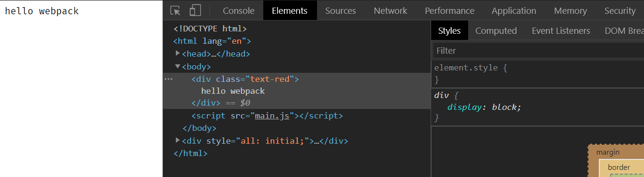Open the Sources tab

(x=340, y=10)
